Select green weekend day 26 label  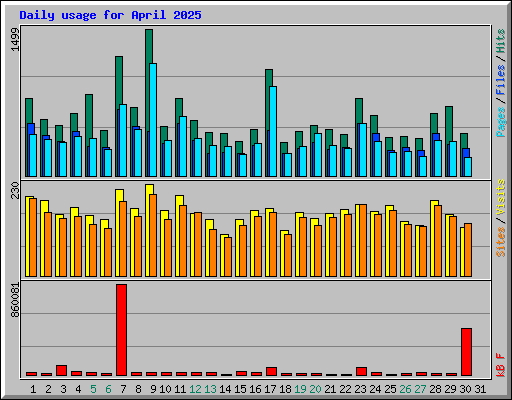[405, 389]
